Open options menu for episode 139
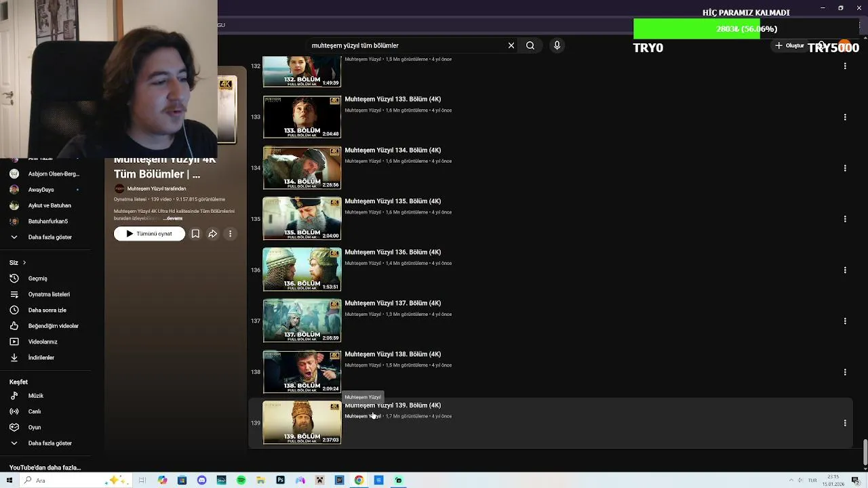This screenshot has width=868, height=488. [845, 423]
